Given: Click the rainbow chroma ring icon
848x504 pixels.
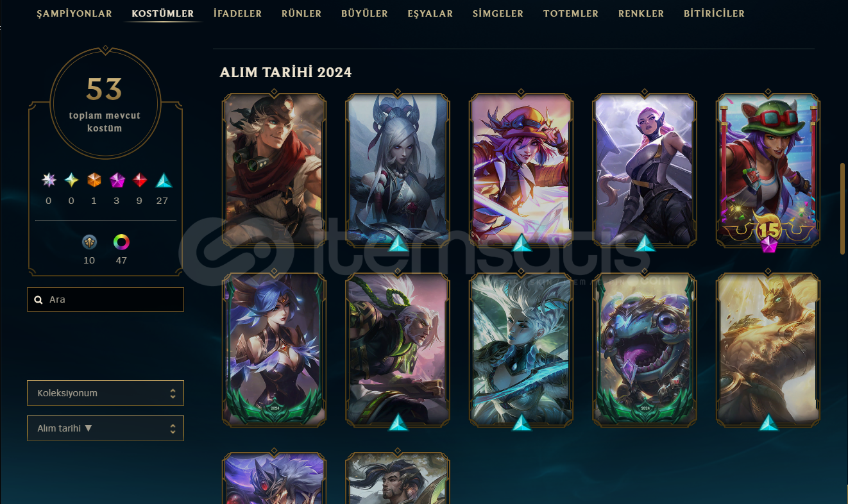Looking at the screenshot, I should tap(121, 242).
